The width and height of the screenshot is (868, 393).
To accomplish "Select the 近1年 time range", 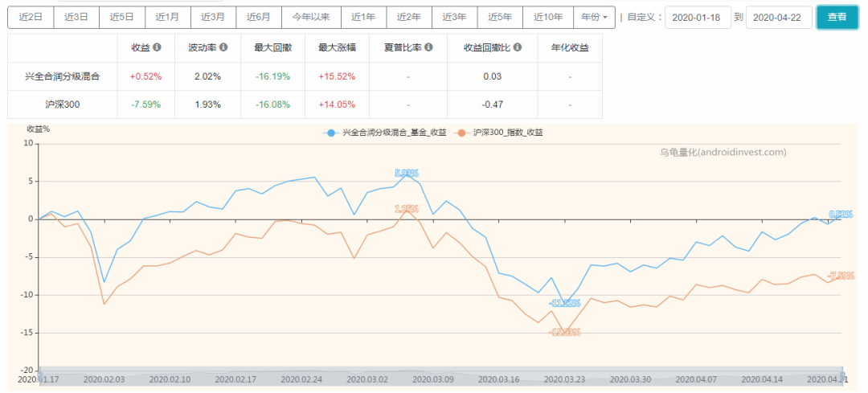I will [x=364, y=17].
